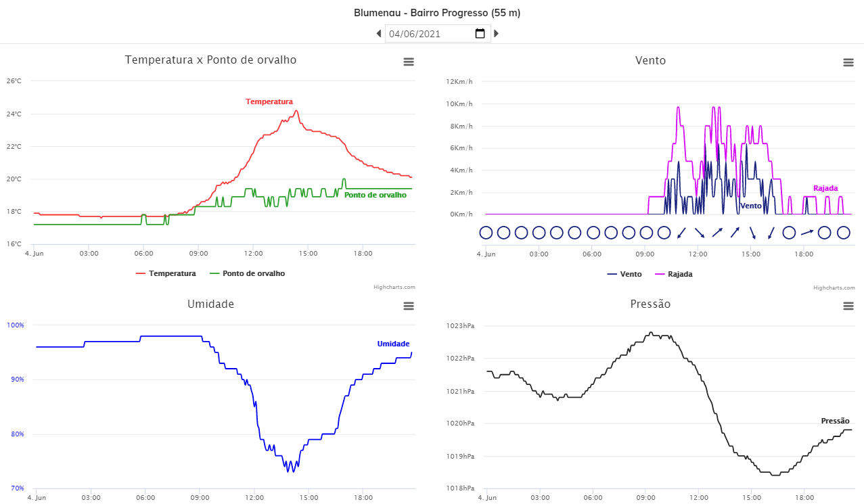Open Pressão chart hamburger context menu

tap(848, 306)
